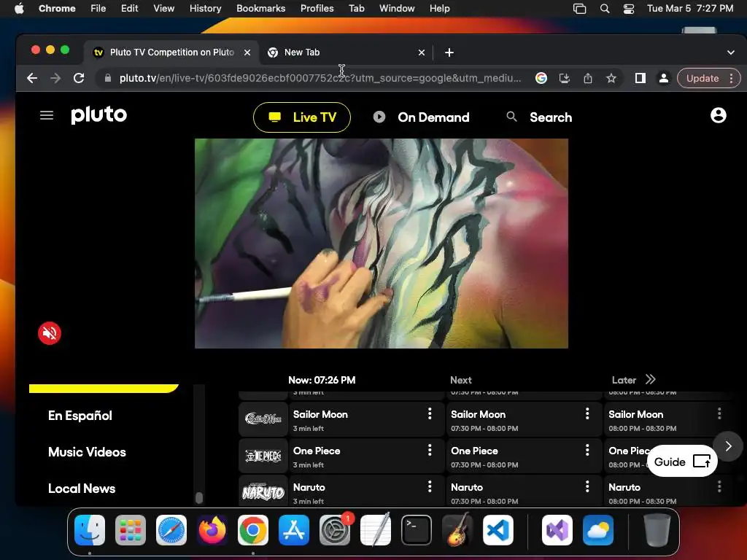Open the Profiles menu
This screenshot has width=747, height=560.
tap(317, 8)
